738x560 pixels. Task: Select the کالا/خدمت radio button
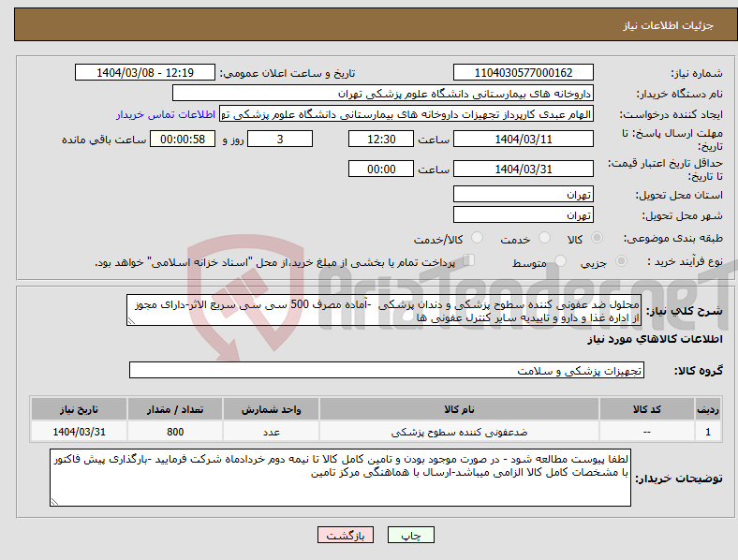click(478, 238)
